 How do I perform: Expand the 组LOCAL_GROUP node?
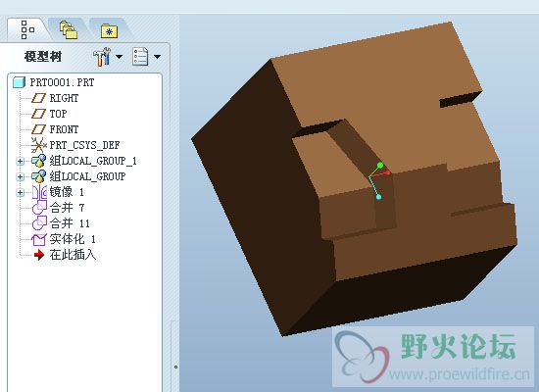coord(20,176)
